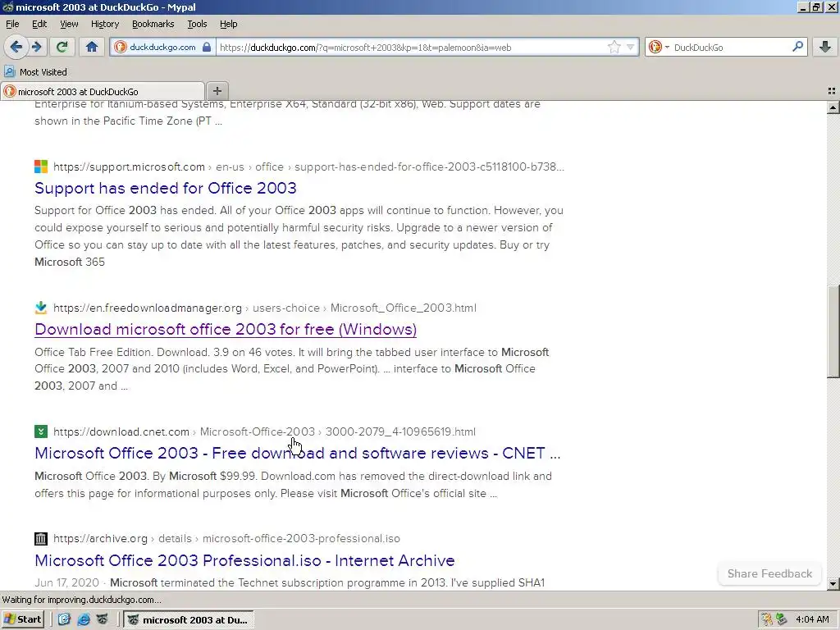Image resolution: width=840 pixels, height=630 pixels.
Task: Reload the current page
Action: [62, 47]
